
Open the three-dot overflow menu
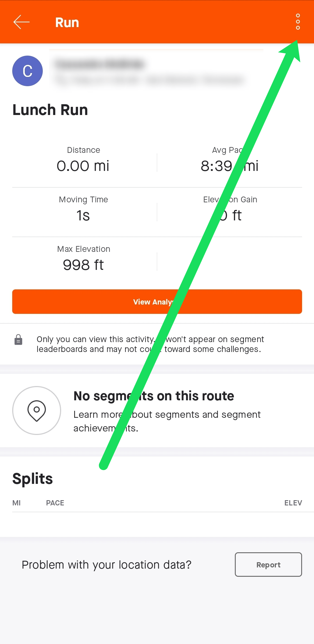click(297, 22)
